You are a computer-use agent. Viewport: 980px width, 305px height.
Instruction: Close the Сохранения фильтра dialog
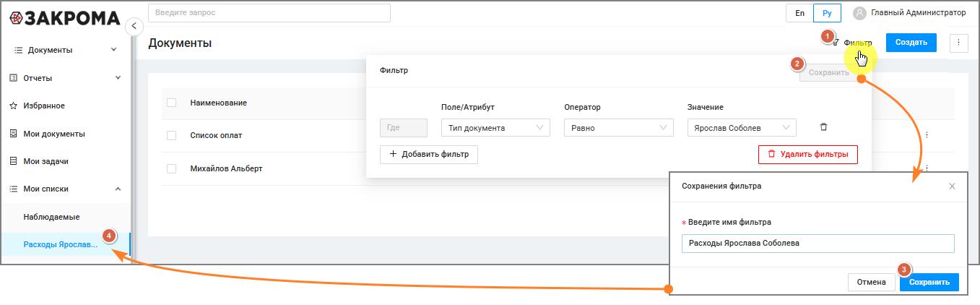click(952, 186)
